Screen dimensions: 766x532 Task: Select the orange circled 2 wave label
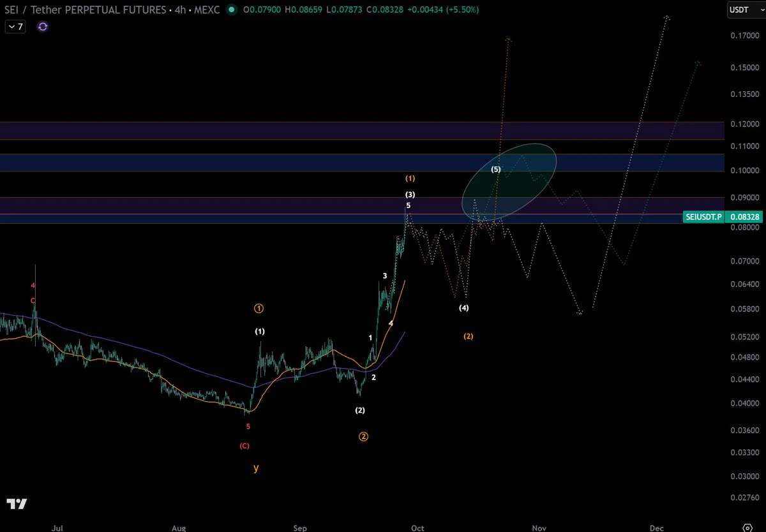[363, 437]
